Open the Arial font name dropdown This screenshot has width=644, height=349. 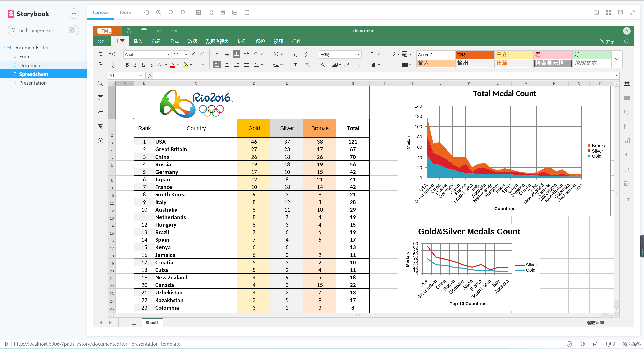168,54
